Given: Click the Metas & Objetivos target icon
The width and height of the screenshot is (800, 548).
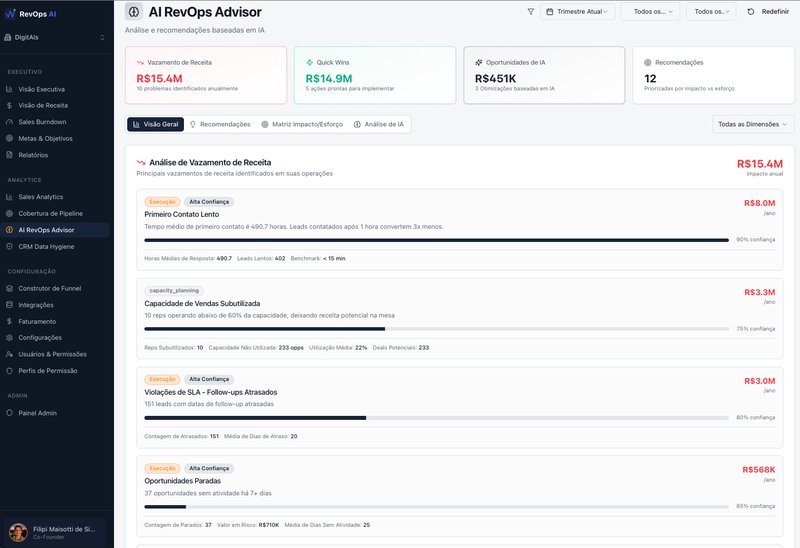Looking at the screenshot, I should coord(9,138).
